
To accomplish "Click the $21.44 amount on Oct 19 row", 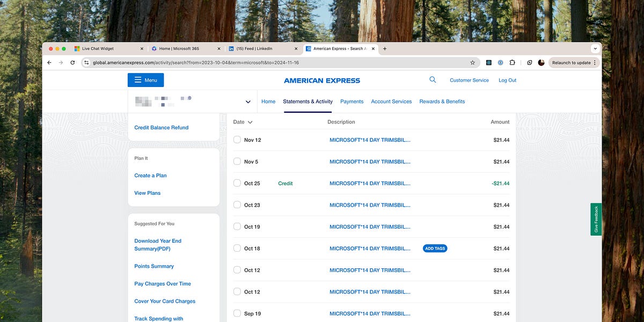I will [x=501, y=226].
